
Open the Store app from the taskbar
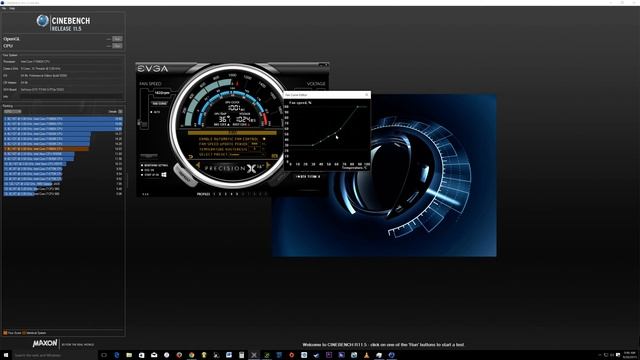point(141,355)
